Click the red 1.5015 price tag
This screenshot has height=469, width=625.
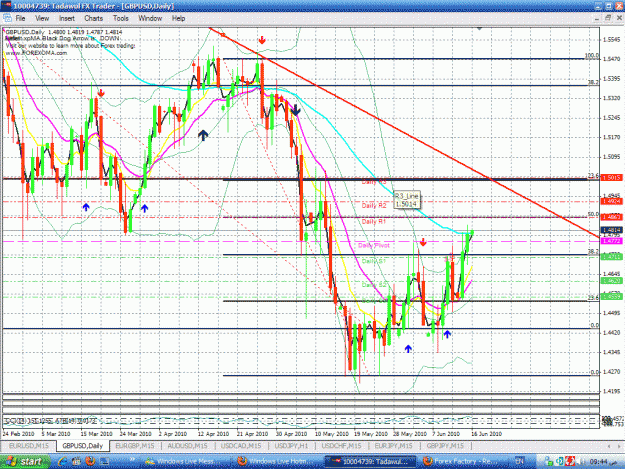tap(611, 177)
